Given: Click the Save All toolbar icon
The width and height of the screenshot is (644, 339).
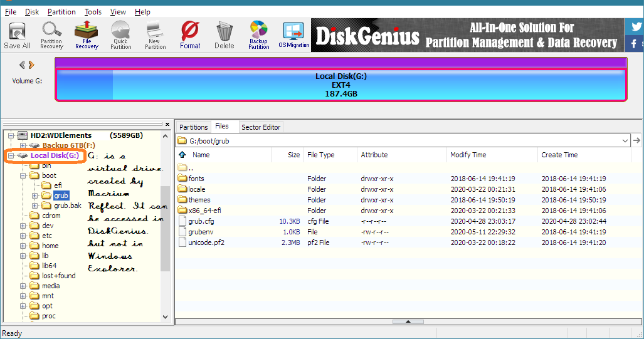Looking at the screenshot, I should pyautogui.click(x=17, y=35).
